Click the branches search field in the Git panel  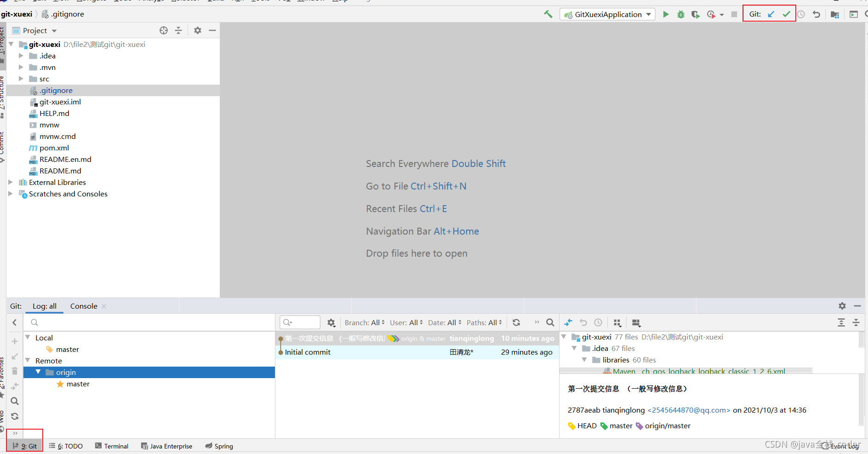point(149,322)
